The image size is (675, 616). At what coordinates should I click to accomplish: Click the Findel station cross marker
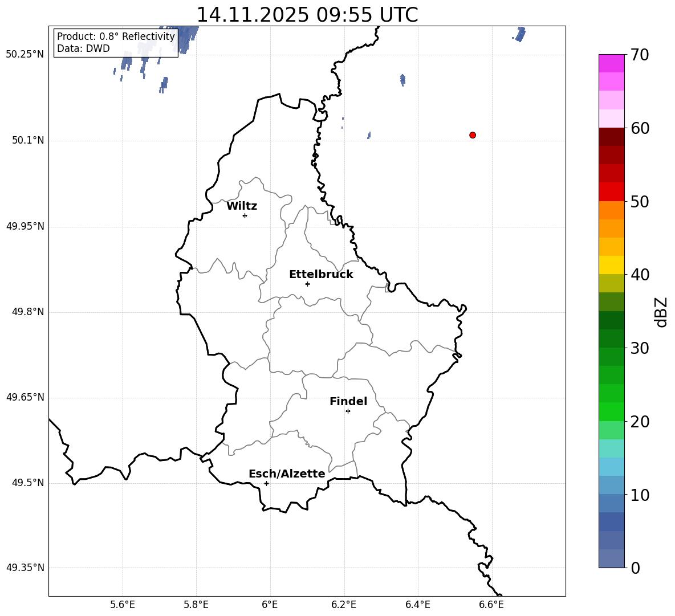[348, 411]
